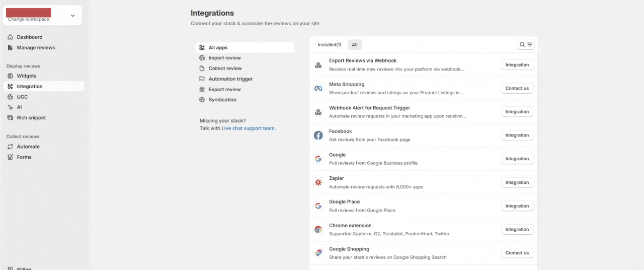The height and width of the screenshot is (270, 644).
Task: Click the Google Place logo icon
Action: (x=318, y=206)
